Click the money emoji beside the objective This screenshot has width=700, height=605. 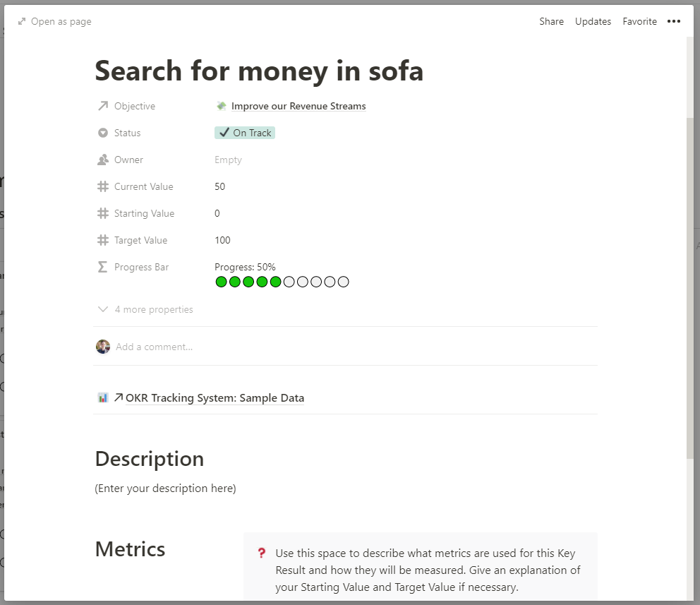(x=222, y=107)
